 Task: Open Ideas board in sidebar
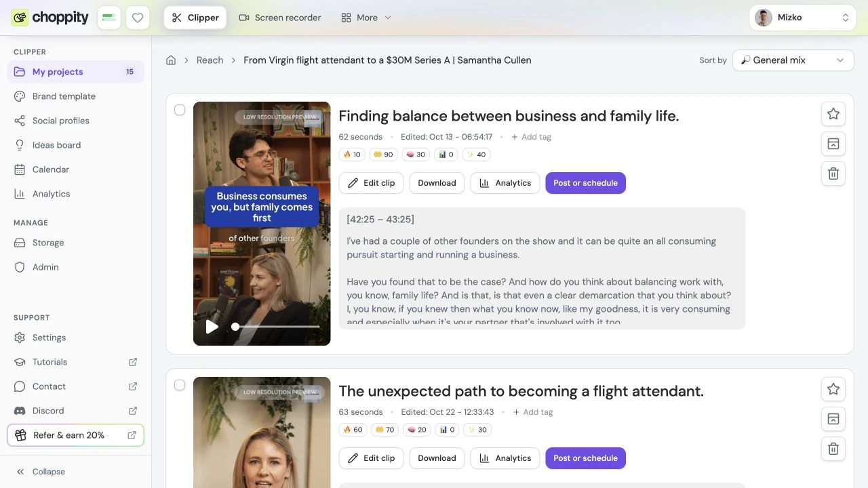tap(75, 145)
